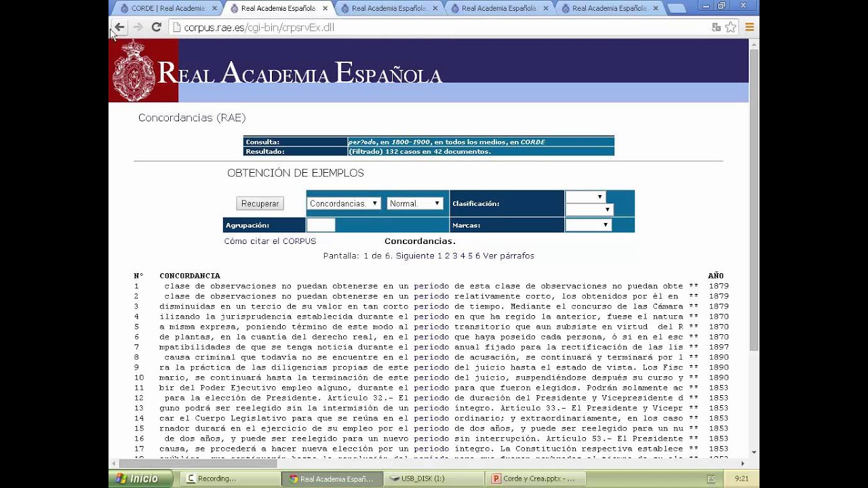Click the year 1897 in row 7
This screenshot has height=488, width=868.
(719, 347)
